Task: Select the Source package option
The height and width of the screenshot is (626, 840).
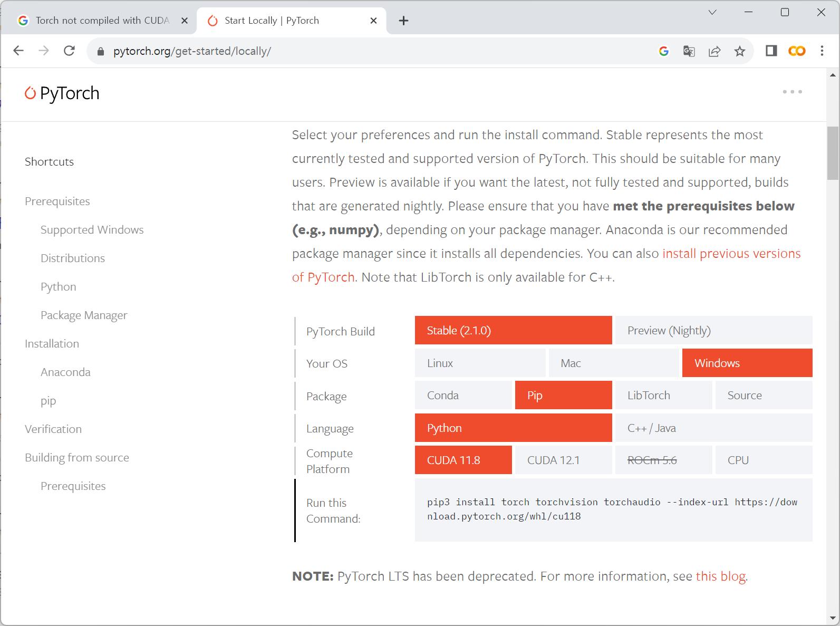Action: tap(764, 395)
